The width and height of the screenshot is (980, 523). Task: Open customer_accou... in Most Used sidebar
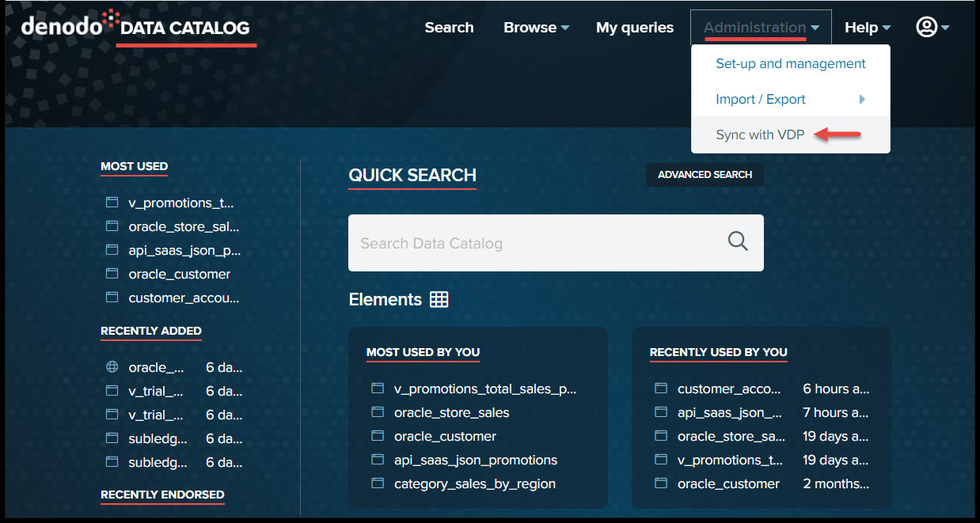[x=184, y=298]
